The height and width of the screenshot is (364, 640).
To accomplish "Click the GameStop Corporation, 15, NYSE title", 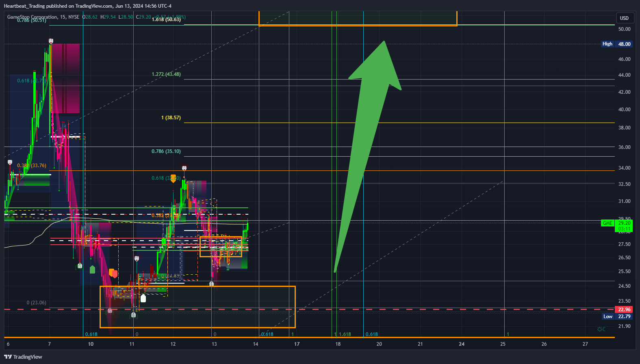I will click(x=43, y=17).
